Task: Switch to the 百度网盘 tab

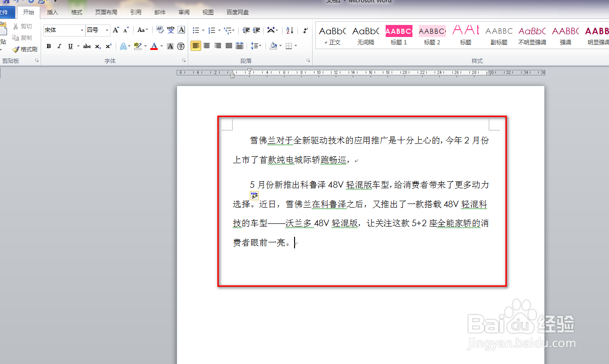Action: coord(238,12)
